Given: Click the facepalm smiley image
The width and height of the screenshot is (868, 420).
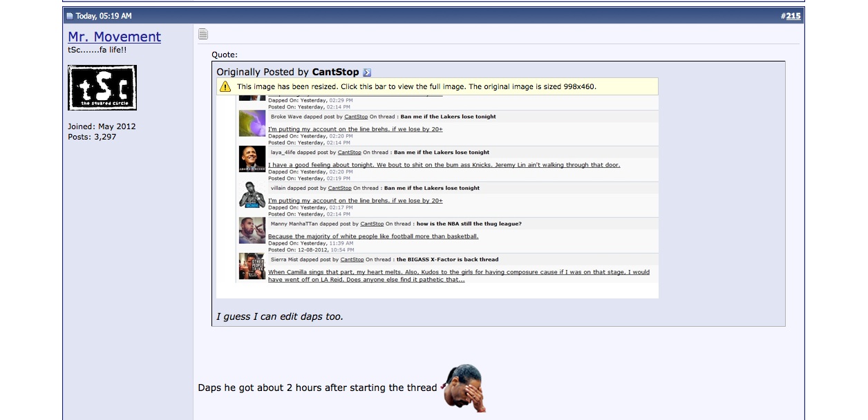Looking at the screenshot, I should pos(464,388).
